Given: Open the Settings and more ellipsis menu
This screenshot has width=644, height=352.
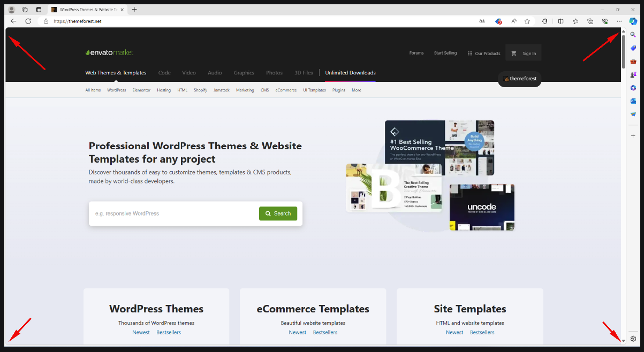Looking at the screenshot, I should [x=619, y=21].
